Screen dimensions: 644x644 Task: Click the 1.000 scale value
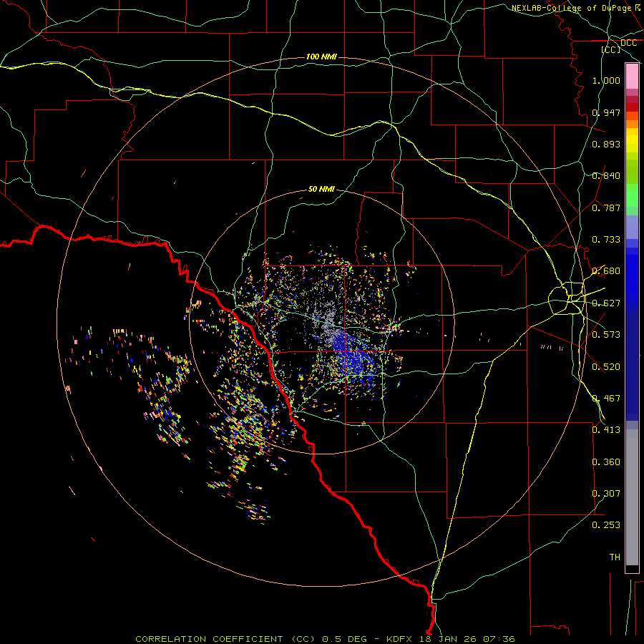click(606, 80)
